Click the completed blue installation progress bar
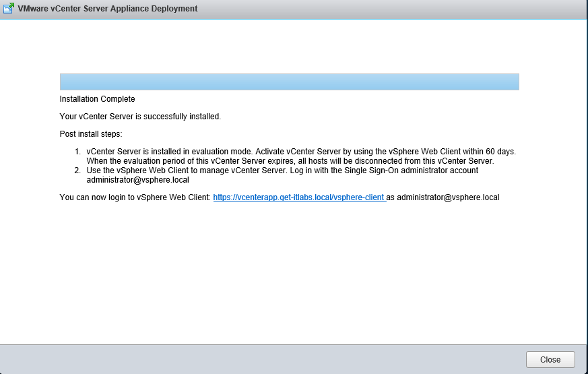Viewport: 588px width, 374px height. 289,82
